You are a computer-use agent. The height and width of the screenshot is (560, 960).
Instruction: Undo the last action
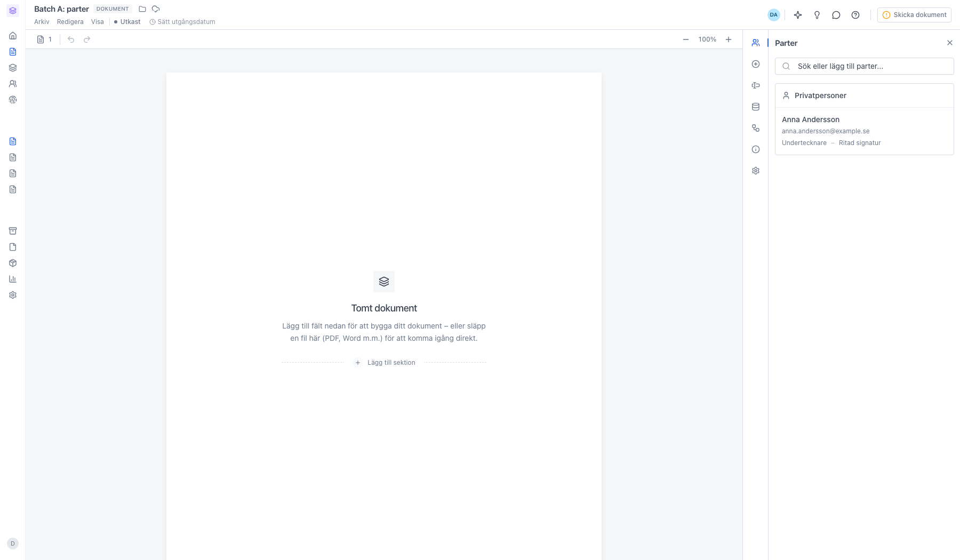click(71, 39)
